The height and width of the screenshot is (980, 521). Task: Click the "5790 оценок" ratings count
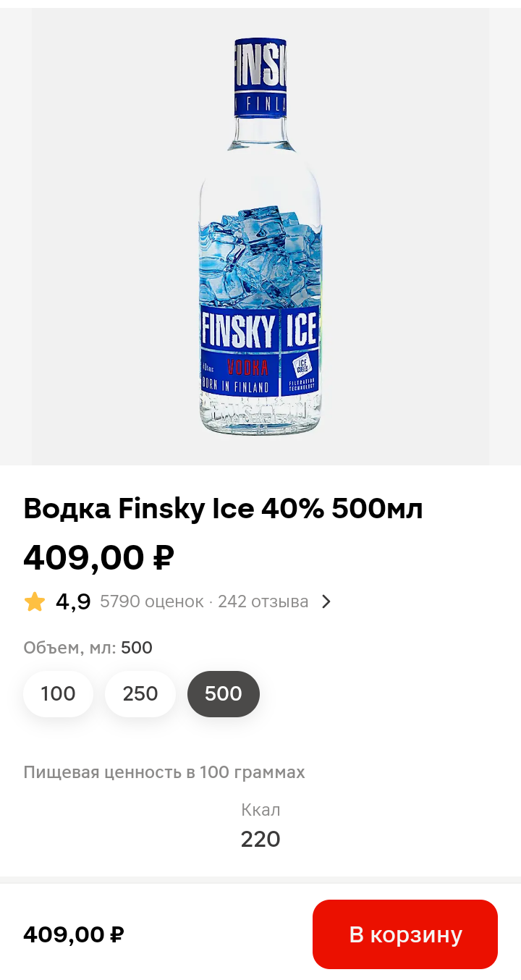click(x=151, y=601)
